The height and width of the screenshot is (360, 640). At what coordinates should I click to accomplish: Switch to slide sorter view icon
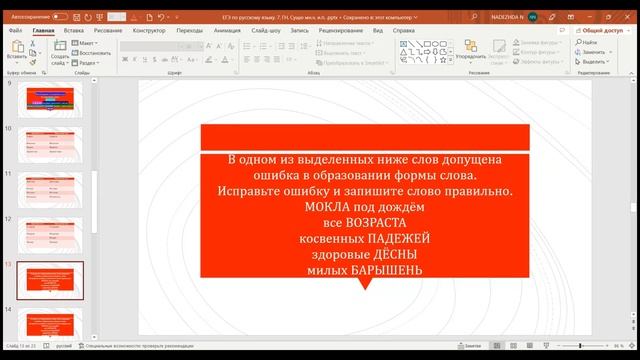pyautogui.click(x=513, y=346)
